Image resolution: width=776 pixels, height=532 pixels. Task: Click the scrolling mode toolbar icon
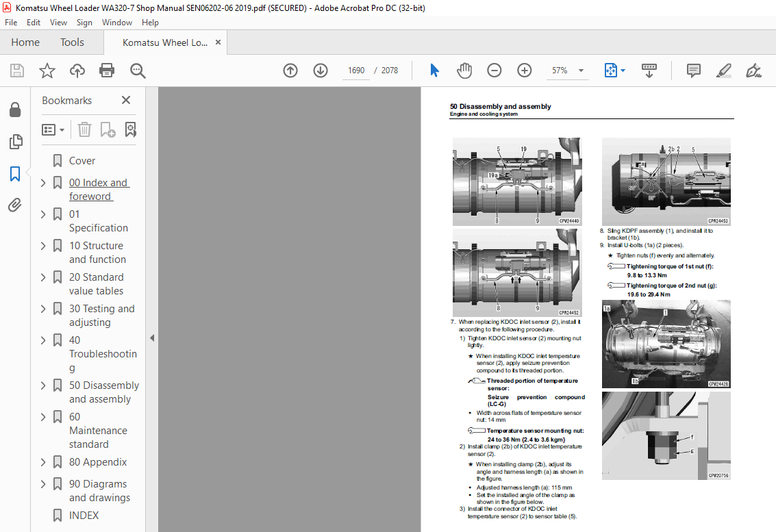[x=649, y=71]
